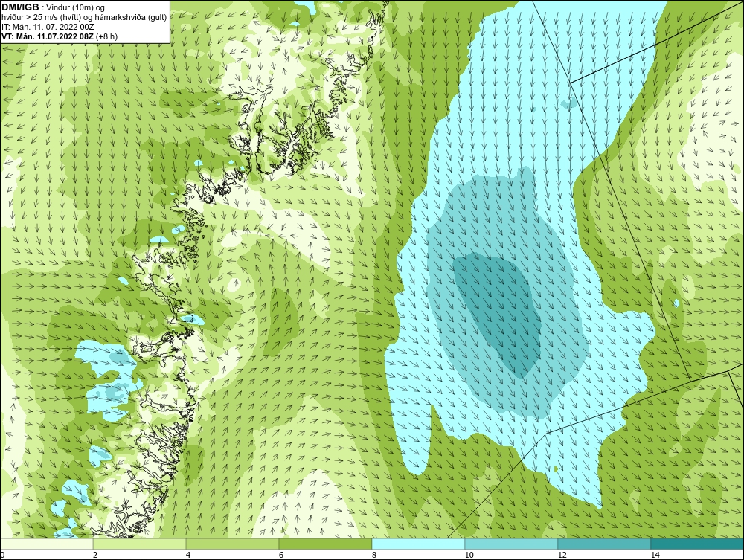Click the 12–14 m/s teal legend swatch
Screen dimensions: 744x560
tap(604, 544)
